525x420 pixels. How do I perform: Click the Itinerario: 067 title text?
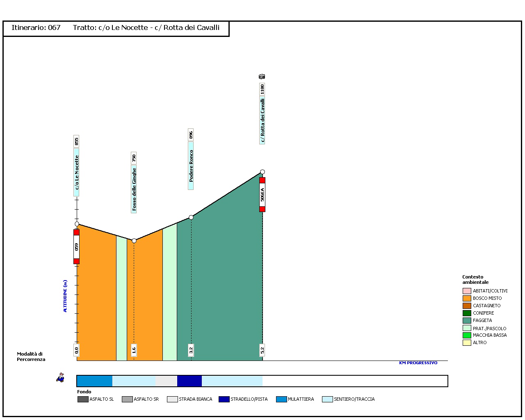click(36, 28)
